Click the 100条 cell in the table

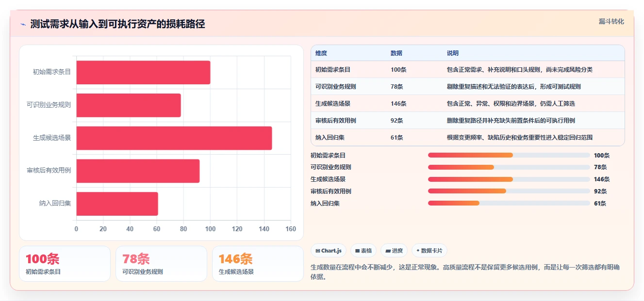coord(398,70)
